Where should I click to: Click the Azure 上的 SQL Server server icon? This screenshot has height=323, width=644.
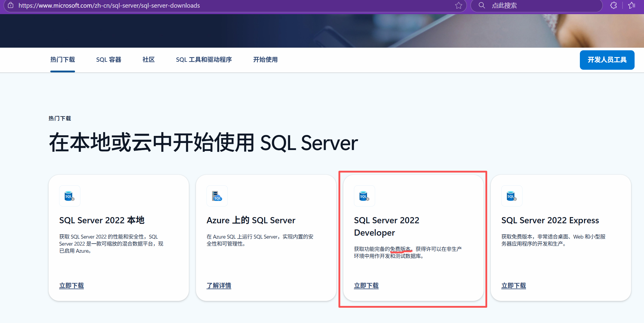tap(217, 196)
